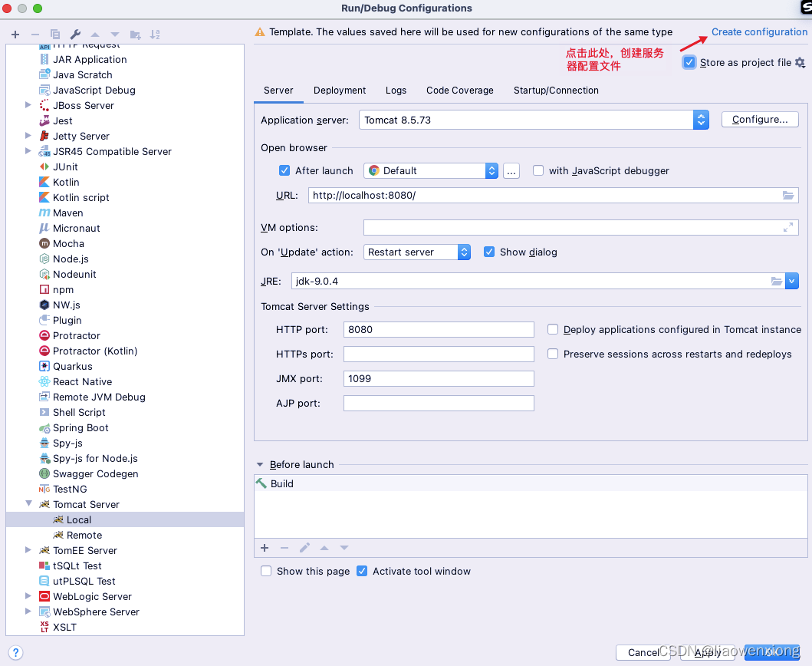Click the HTTPs port input field
Image resolution: width=812 pixels, height=666 pixels.
[439, 354]
